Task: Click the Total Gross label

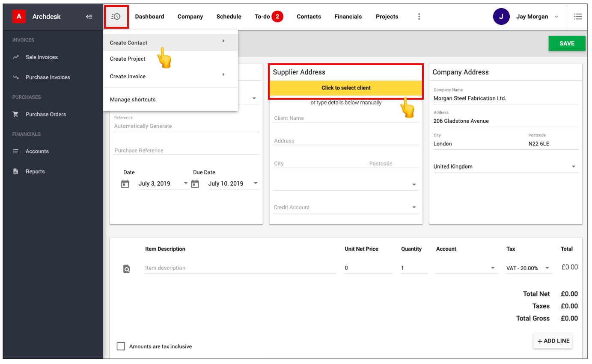Action: click(533, 319)
